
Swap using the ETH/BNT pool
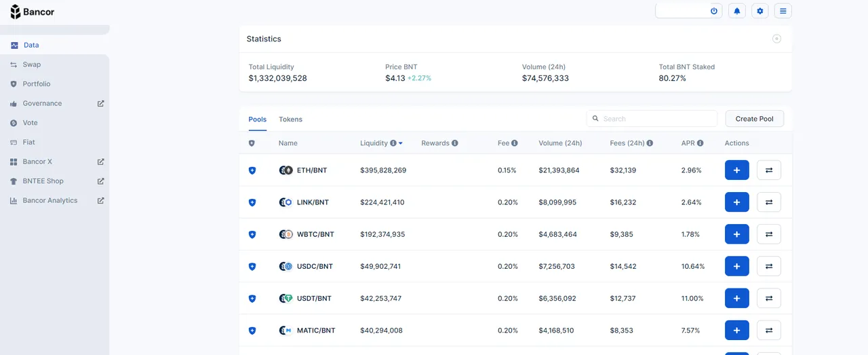769,170
